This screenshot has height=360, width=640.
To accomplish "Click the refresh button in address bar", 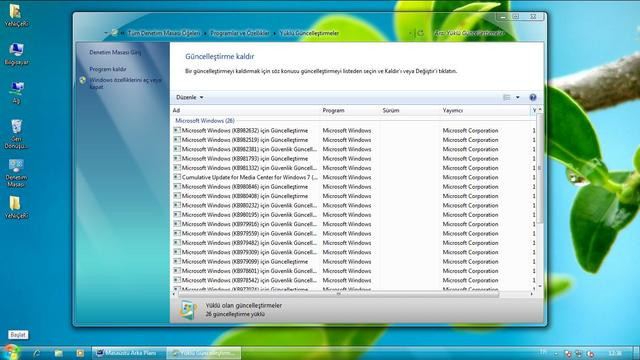I will pos(420,33).
